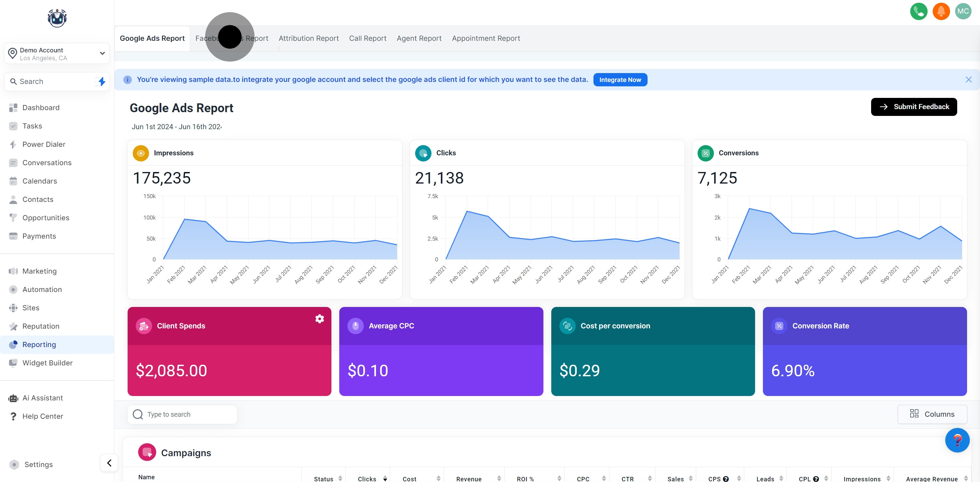Open the Appointment Report tab
Viewport: 980px width, 482px height.
(x=486, y=38)
